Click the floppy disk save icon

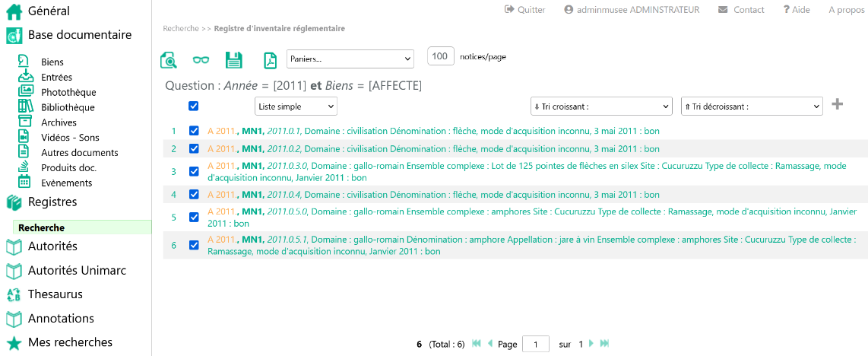coord(234,59)
